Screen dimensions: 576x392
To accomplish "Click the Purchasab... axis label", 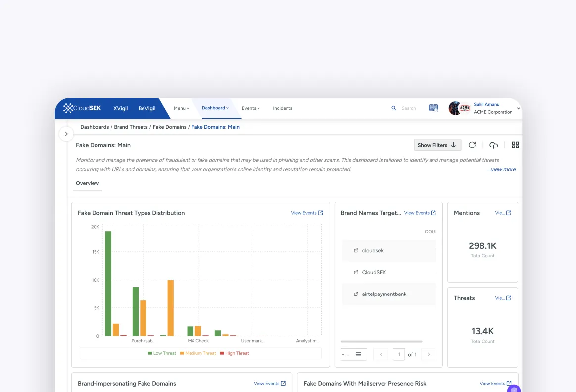I will click(x=144, y=341).
